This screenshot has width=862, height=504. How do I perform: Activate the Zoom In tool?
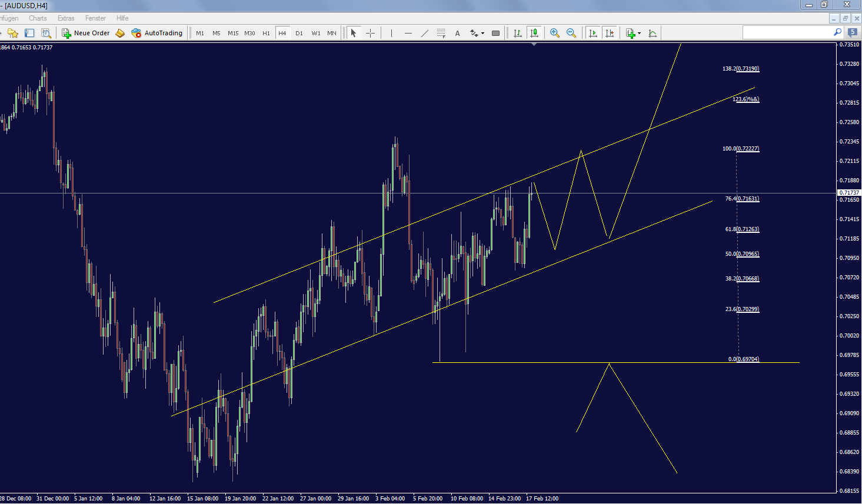[x=554, y=33]
